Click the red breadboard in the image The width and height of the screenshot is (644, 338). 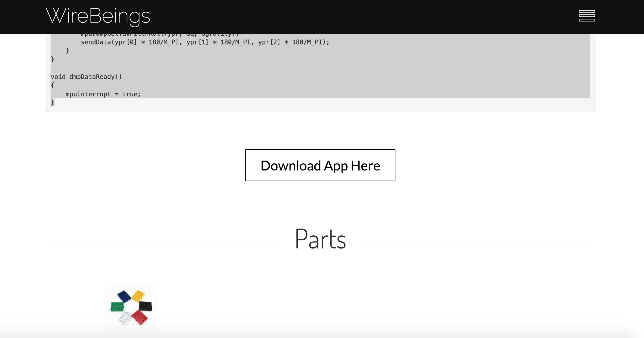point(140,317)
